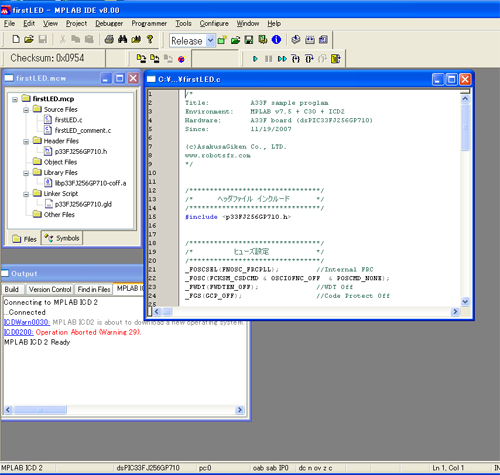
Task: Click editor vertical scrollbar down arrow
Action: [x=465, y=302]
